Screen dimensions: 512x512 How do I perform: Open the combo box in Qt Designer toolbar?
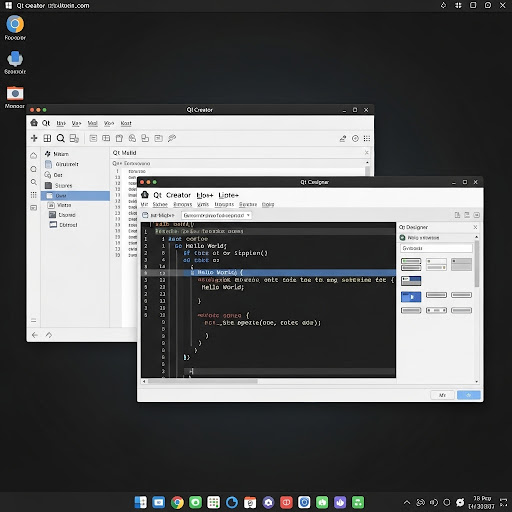217,215
